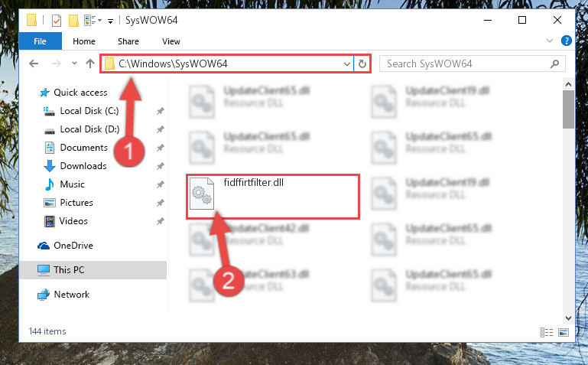588x365 pixels.
Task: Unpin Documents using its pin icon
Action: tap(160, 148)
